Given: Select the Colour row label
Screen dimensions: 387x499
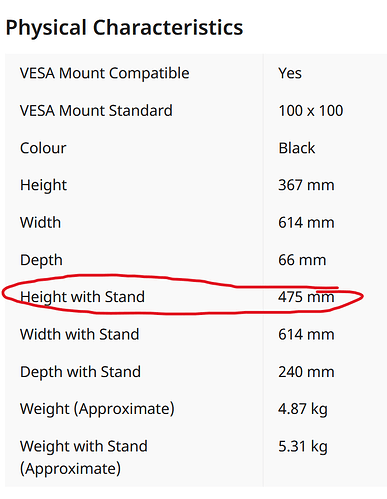Looking at the screenshot, I should [43, 148].
